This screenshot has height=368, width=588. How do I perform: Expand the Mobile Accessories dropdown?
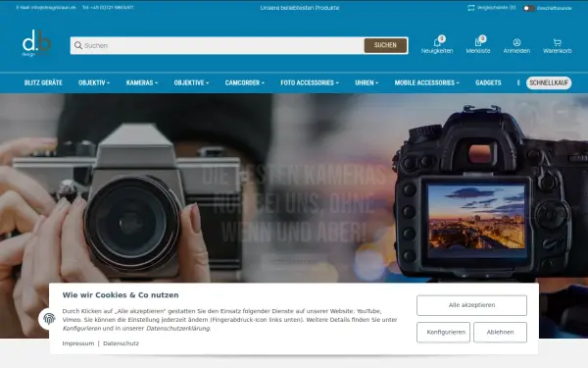[426, 82]
